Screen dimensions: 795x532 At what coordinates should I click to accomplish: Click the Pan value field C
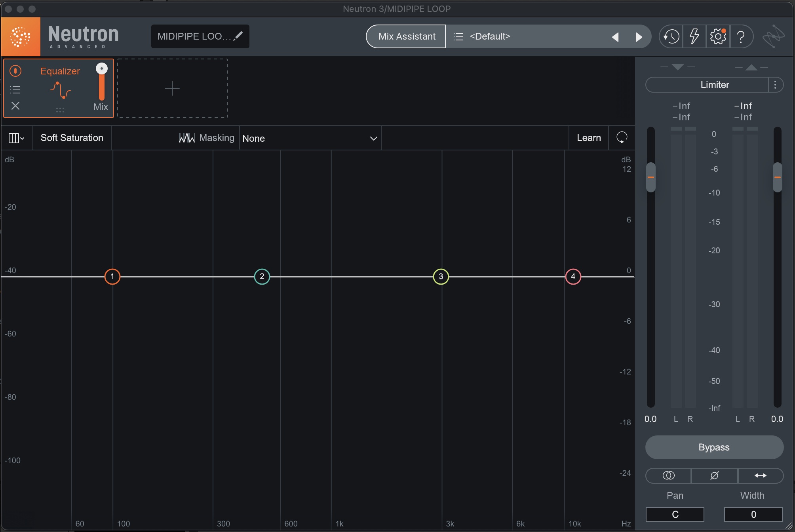click(x=675, y=514)
